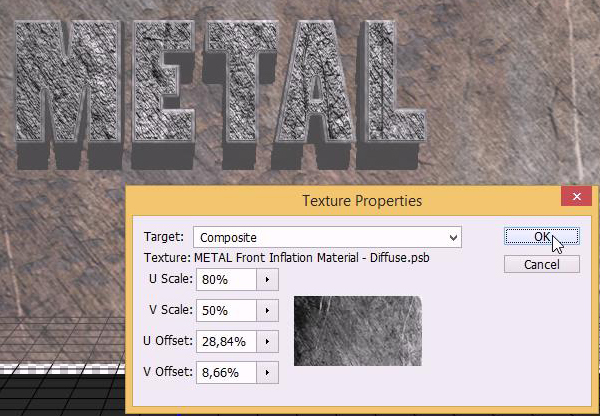The width and height of the screenshot is (600, 416).
Task: Expand the V Scale slider arrow
Action: pos(267,311)
